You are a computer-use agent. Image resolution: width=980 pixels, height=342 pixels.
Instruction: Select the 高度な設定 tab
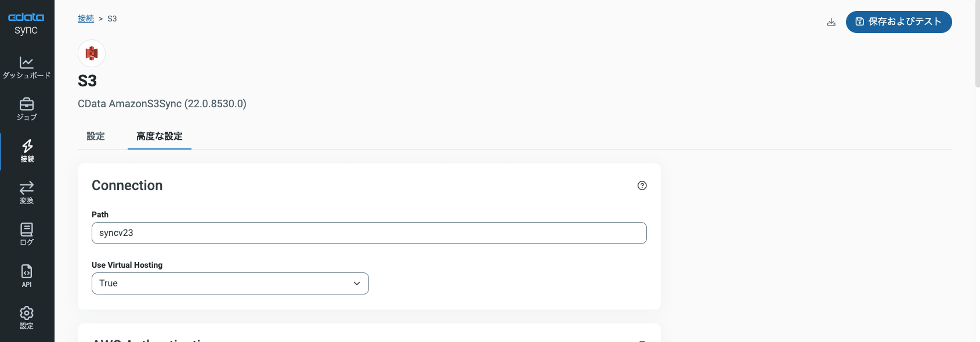pyautogui.click(x=160, y=136)
